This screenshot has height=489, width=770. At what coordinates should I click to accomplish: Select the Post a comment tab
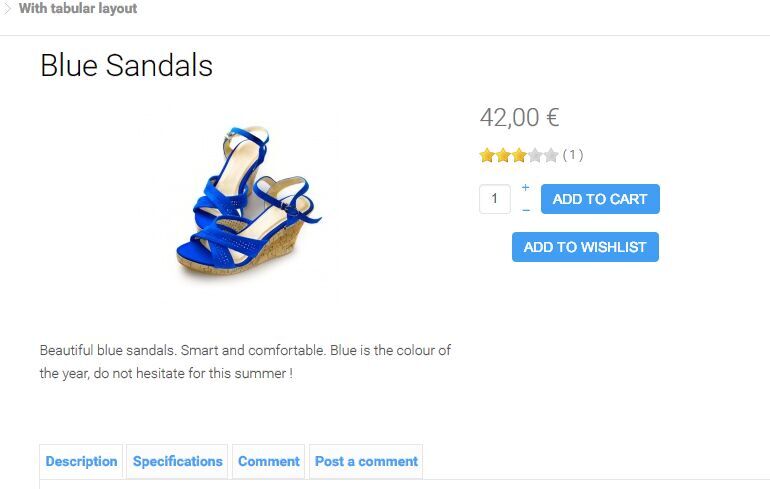coord(366,462)
